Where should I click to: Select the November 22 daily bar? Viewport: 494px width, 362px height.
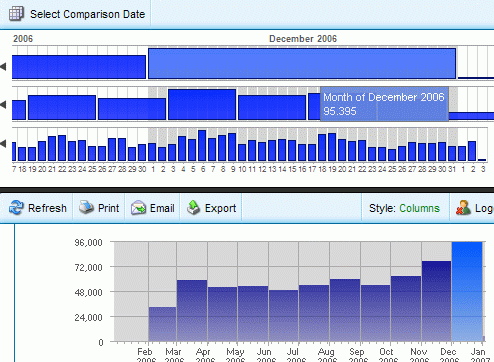(x=62, y=148)
